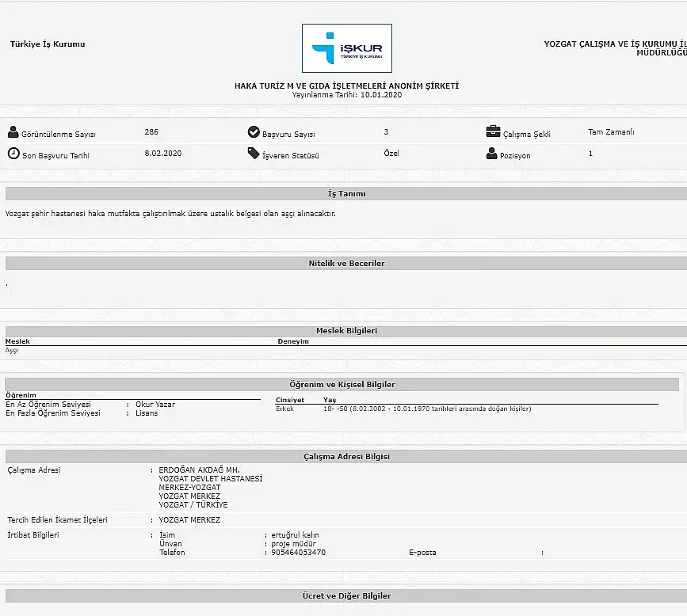687x616 pixels.
Task: Click the 'Cinsiyet' column header
Action: pos(289,400)
